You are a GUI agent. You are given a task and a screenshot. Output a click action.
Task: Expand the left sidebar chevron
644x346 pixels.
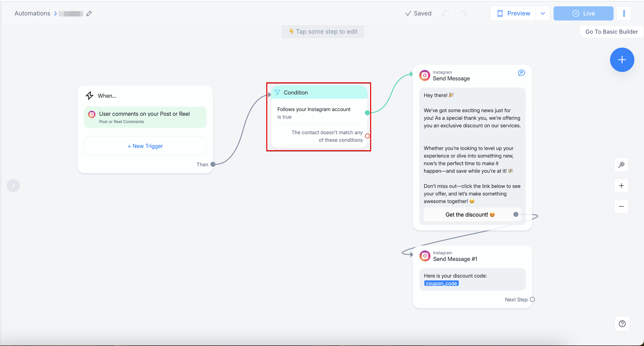click(x=13, y=185)
